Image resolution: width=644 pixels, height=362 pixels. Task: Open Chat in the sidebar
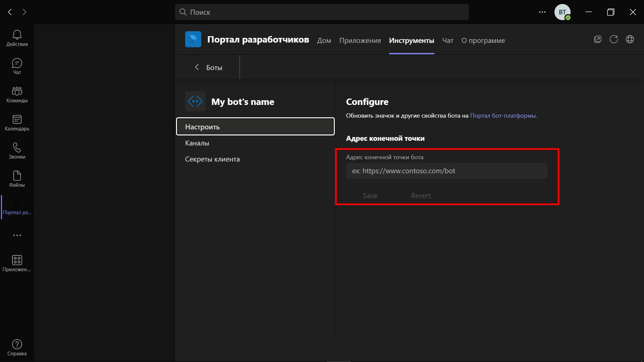(x=17, y=66)
